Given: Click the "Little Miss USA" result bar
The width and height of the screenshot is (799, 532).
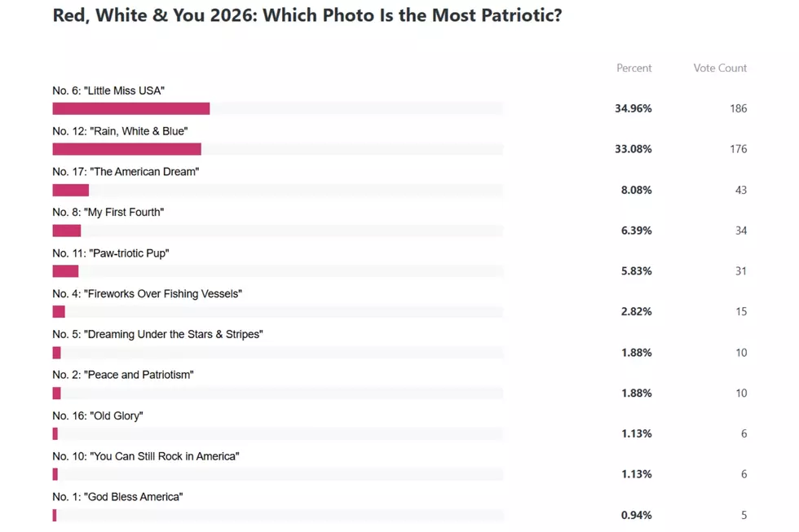Looking at the screenshot, I should (x=278, y=108).
